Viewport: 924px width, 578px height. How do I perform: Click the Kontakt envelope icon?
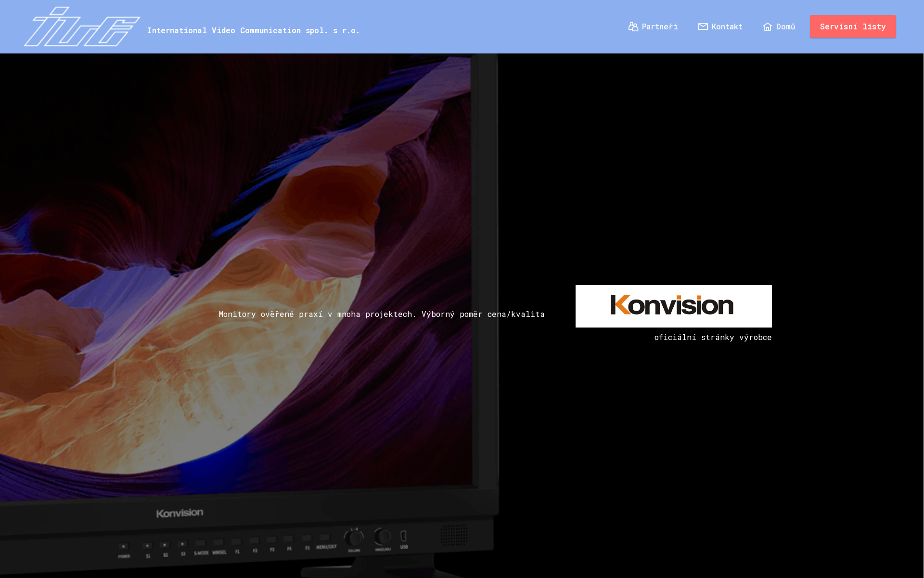(x=703, y=26)
